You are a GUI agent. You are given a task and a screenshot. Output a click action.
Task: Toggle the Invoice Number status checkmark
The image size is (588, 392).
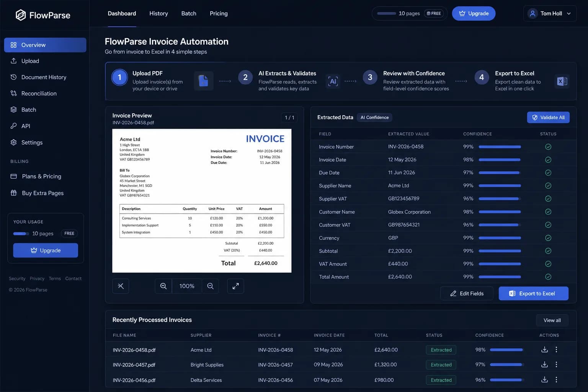coord(548,147)
